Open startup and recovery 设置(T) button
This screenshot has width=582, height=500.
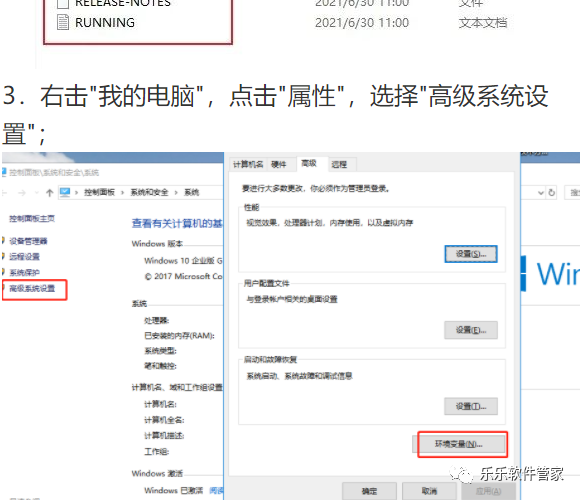click(x=471, y=406)
